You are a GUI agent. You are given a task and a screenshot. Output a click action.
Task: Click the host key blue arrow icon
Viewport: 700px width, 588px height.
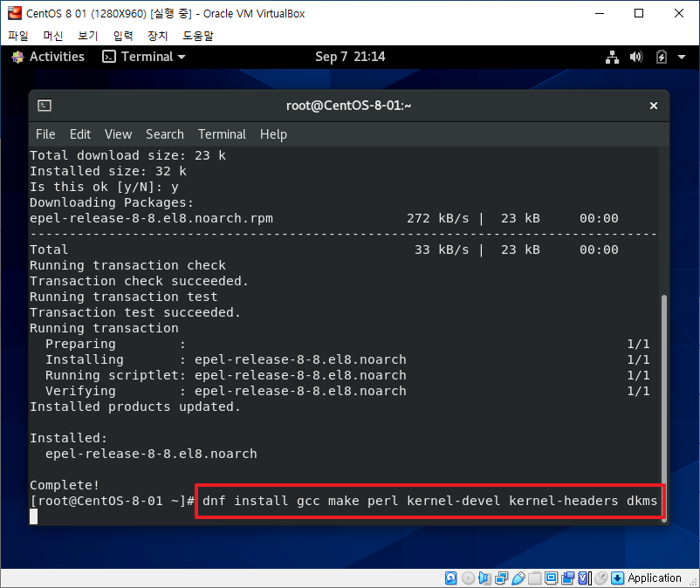(x=617, y=578)
